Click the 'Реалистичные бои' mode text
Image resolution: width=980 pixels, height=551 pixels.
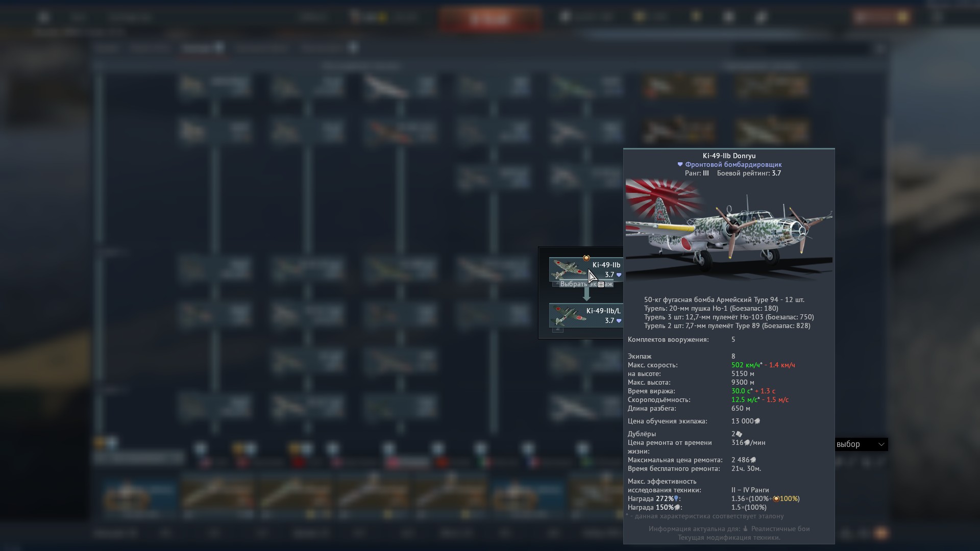[x=780, y=529]
